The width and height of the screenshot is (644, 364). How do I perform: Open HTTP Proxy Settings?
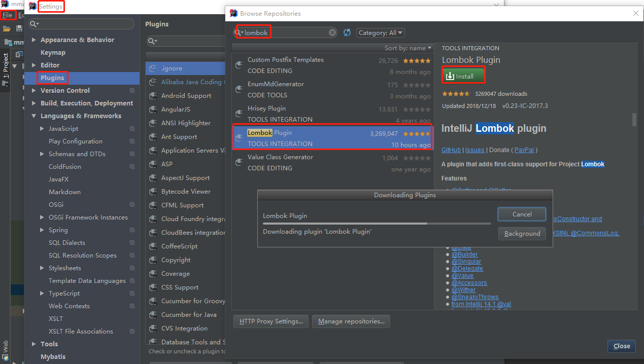click(271, 321)
